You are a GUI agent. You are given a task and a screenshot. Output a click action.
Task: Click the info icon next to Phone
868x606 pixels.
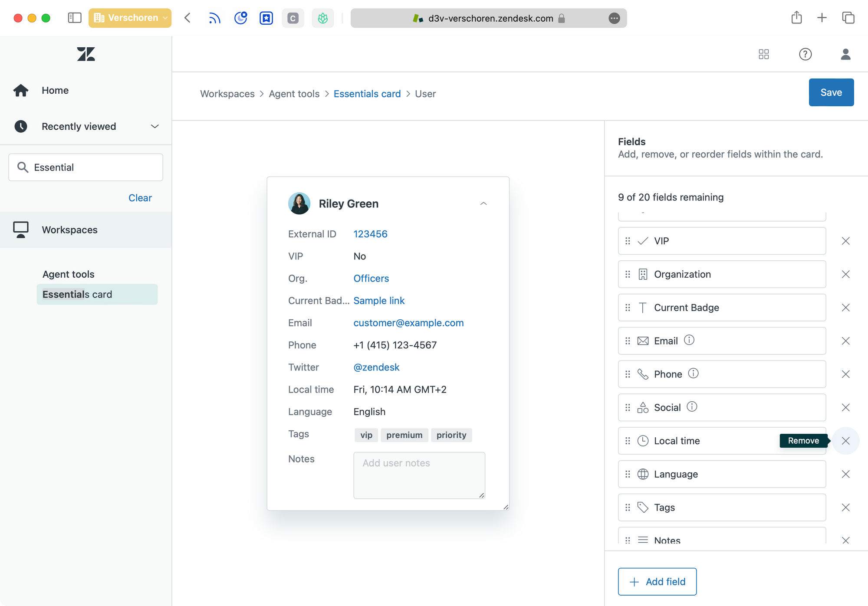click(x=694, y=373)
